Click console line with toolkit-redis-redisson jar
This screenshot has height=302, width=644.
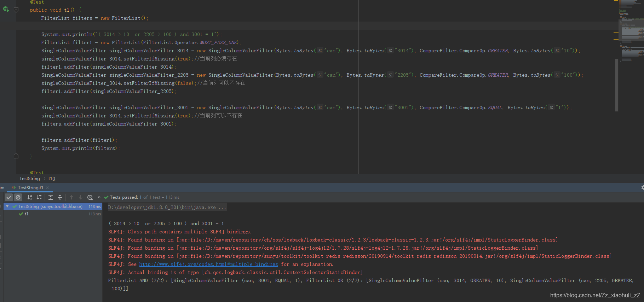coord(360,256)
